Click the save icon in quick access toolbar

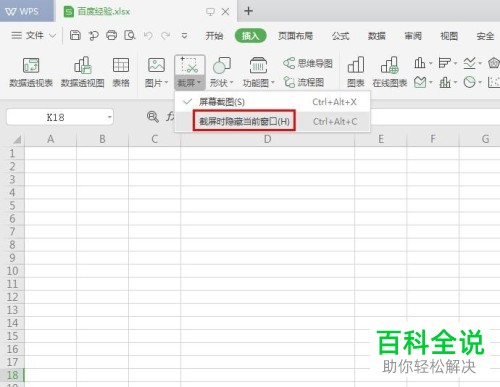[x=75, y=35]
